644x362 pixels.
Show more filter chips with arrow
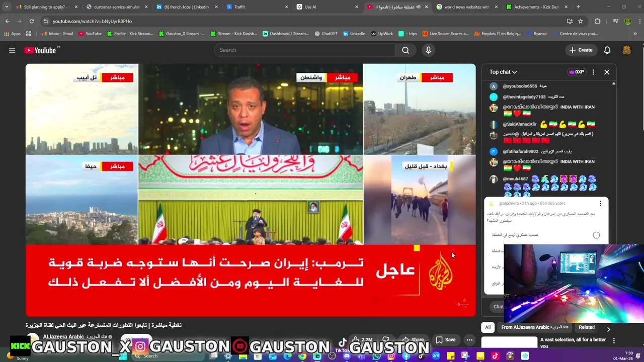point(608,329)
